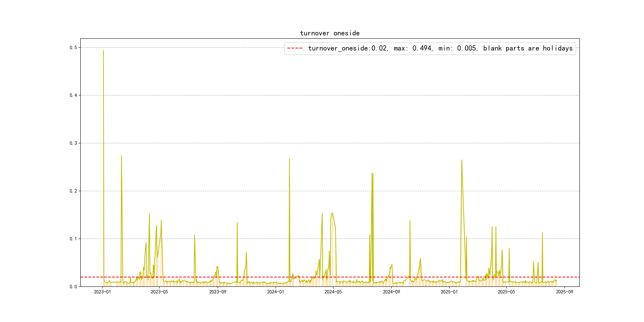Click the 2023-01 x-axis label
Image resolution: width=644 pixels, height=322 pixels.
[102, 292]
